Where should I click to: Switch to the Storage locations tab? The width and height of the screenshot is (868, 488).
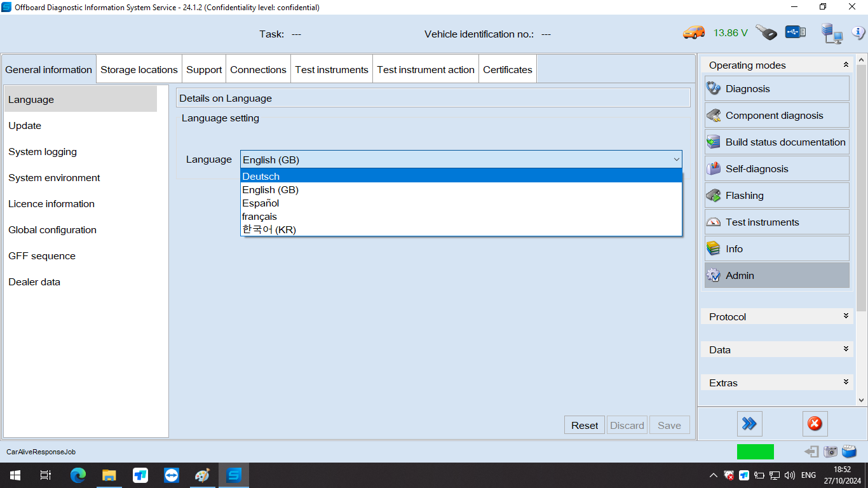[x=139, y=70]
